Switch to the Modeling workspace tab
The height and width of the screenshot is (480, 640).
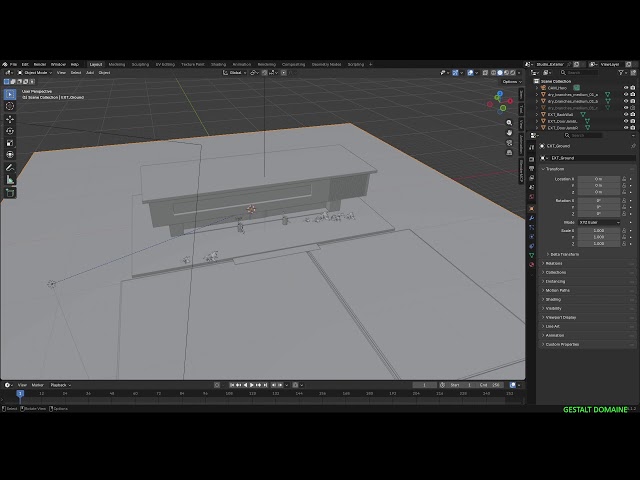(x=117, y=64)
